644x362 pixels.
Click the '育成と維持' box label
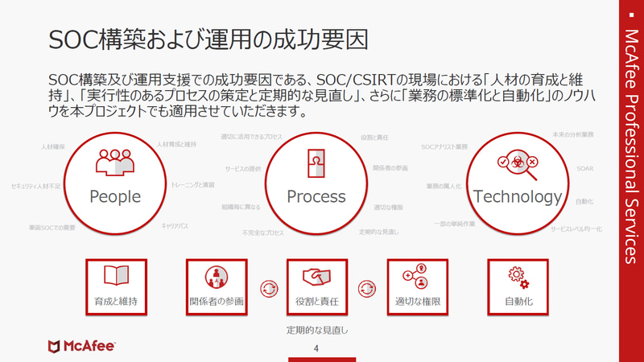pyautogui.click(x=116, y=301)
